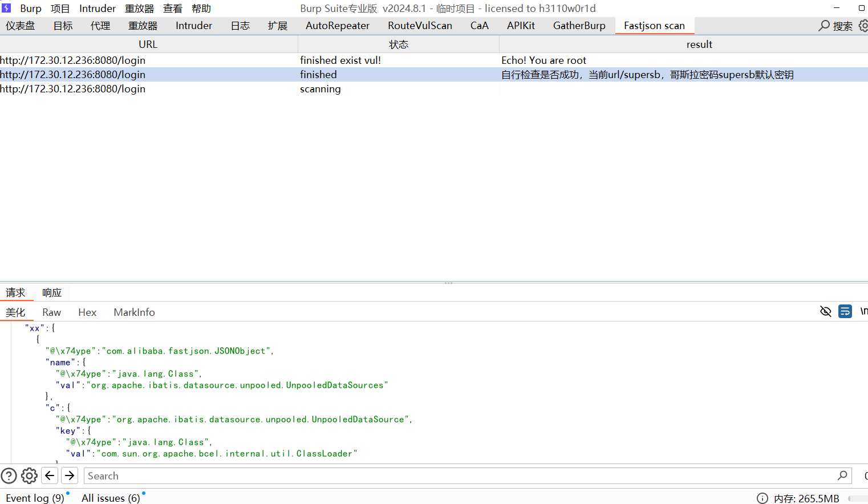Open the All issues (6) panel
The image size is (868, 504).
tap(111, 498)
